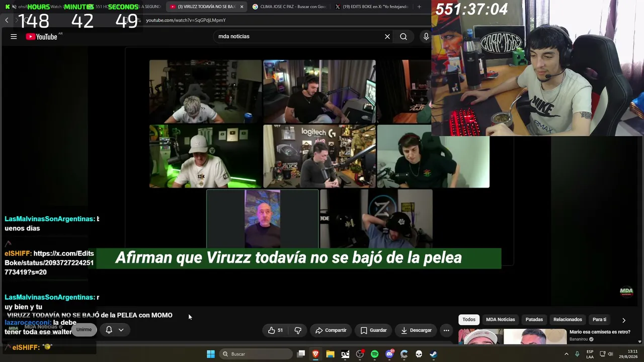Screen dimensions: 644x362
Task: Download the video with Descargar
Action: tap(416, 330)
